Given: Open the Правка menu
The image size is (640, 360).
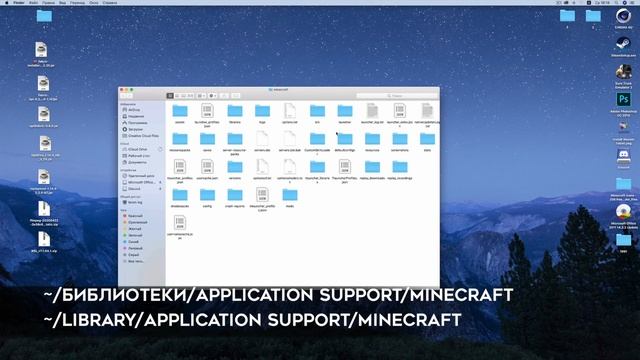Looking at the screenshot, I should coord(48,2).
